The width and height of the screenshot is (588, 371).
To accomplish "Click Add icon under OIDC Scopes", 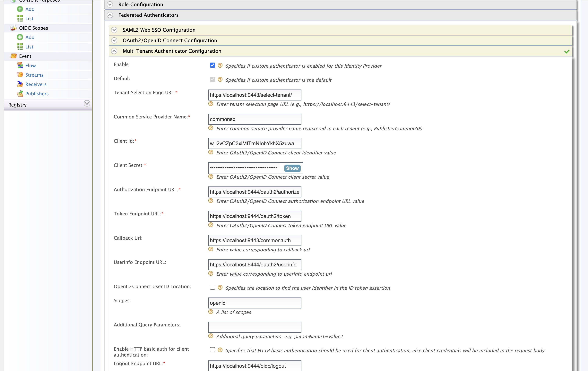I will point(20,37).
